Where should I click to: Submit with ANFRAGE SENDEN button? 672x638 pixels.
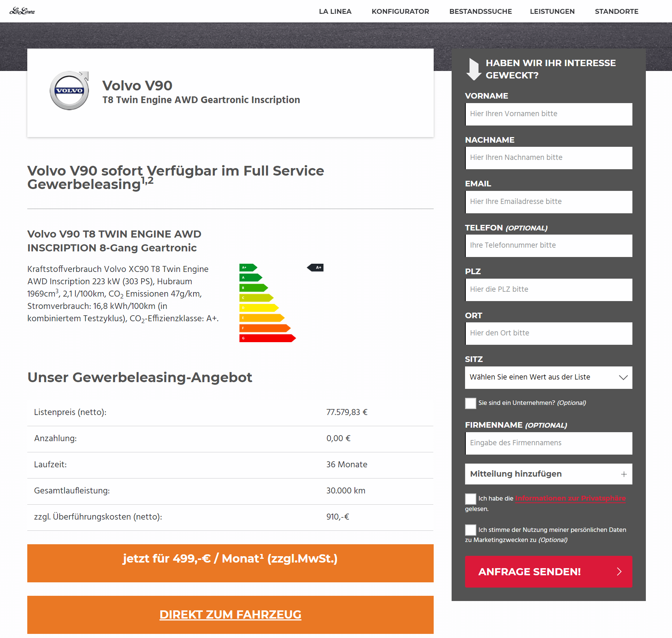click(x=549, y=572)
